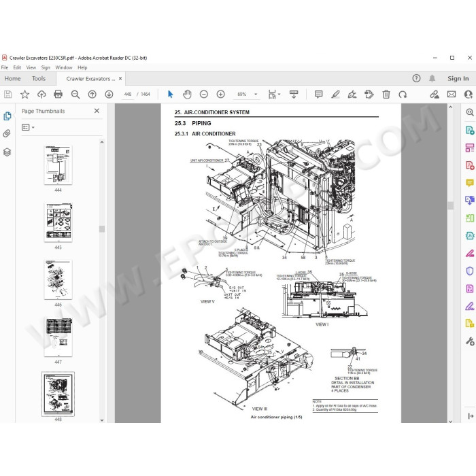The width and height of the screenshot is (476, 476).
Task: Zoom in with the plus icon
Action: (x=221, y=95)
